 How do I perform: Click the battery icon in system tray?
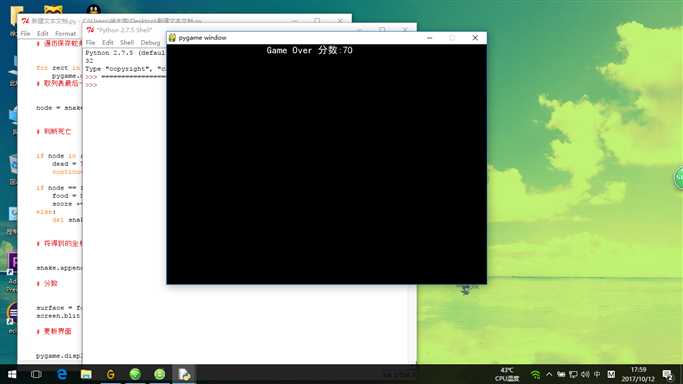coord(561,374)
